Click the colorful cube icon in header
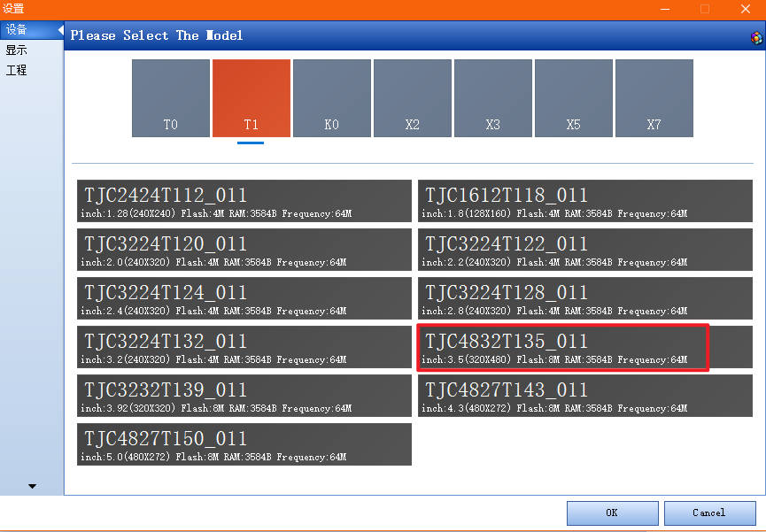This screenshot has width=766, height=532. point(756,37)
